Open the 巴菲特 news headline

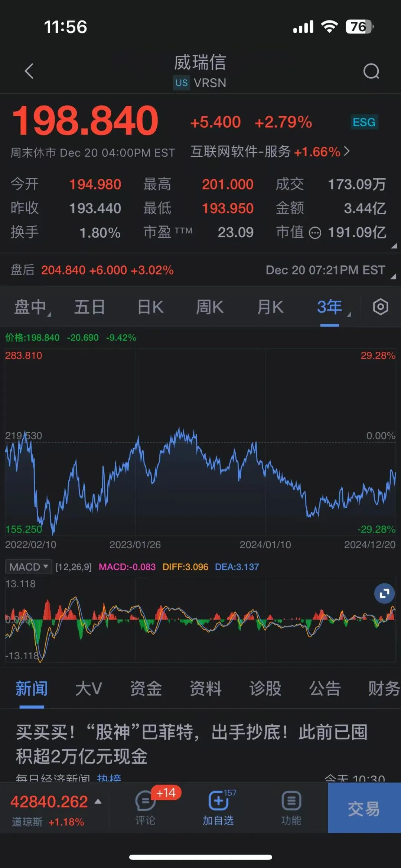(192, 744)
